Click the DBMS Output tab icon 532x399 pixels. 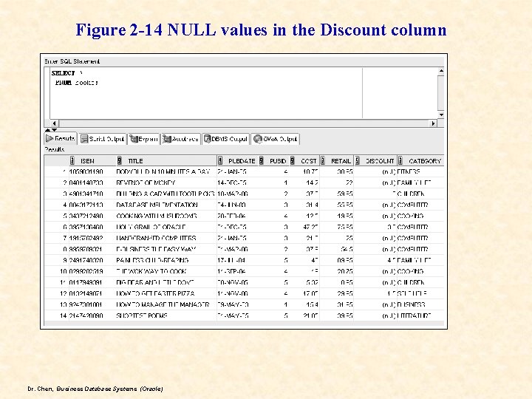click(207, 139)
